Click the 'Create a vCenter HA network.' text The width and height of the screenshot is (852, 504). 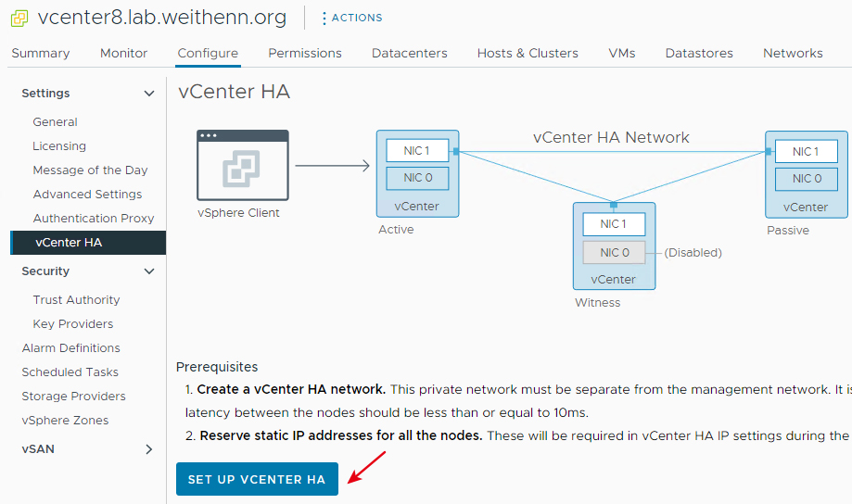(x=291, y=389)
